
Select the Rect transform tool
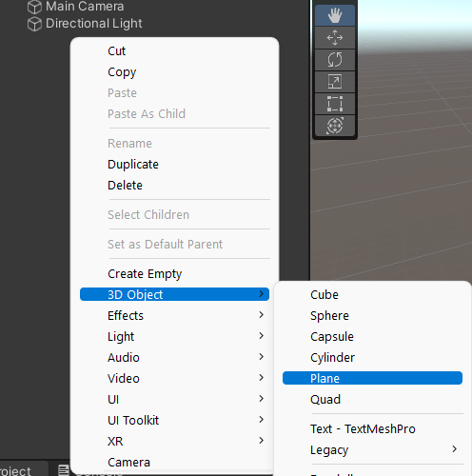point(335,104)
